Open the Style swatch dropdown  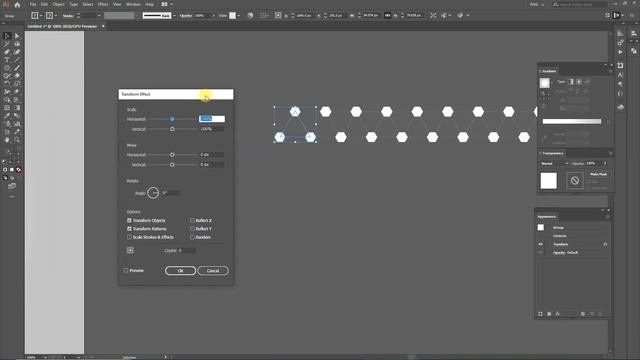pyautogui.click(x=239, y=16)
